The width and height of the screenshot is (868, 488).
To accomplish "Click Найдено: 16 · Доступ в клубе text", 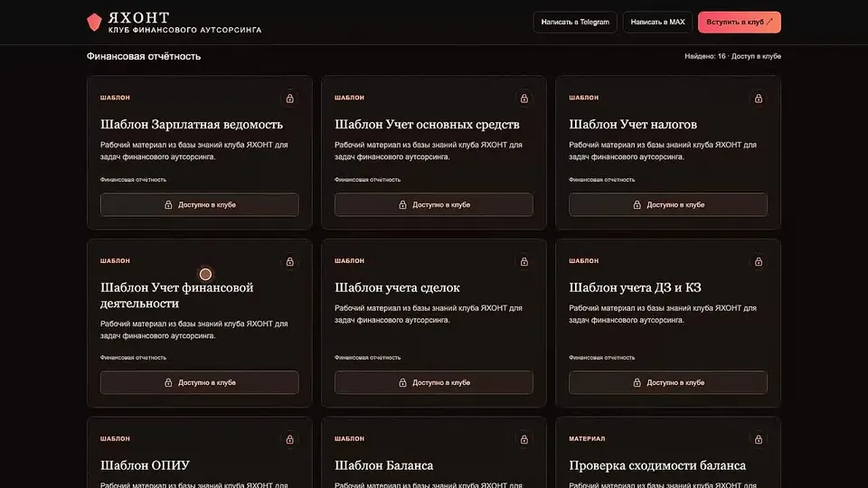I will point(732,56).
